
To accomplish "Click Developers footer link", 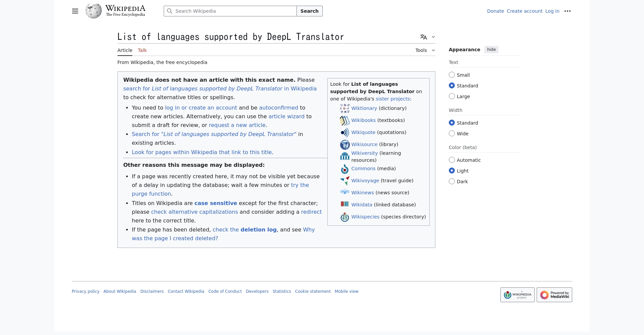I will 257,291.
